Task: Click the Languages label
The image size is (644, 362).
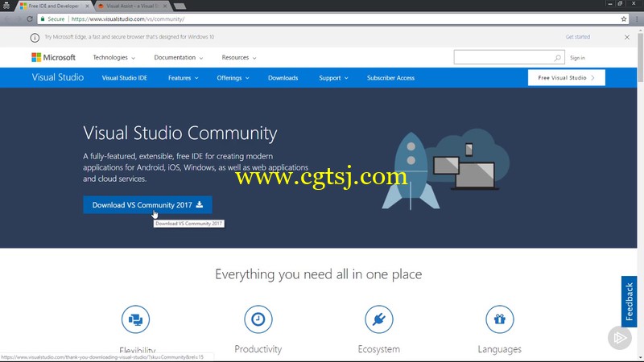Action: pyautogui.click(x=499, y=349)
